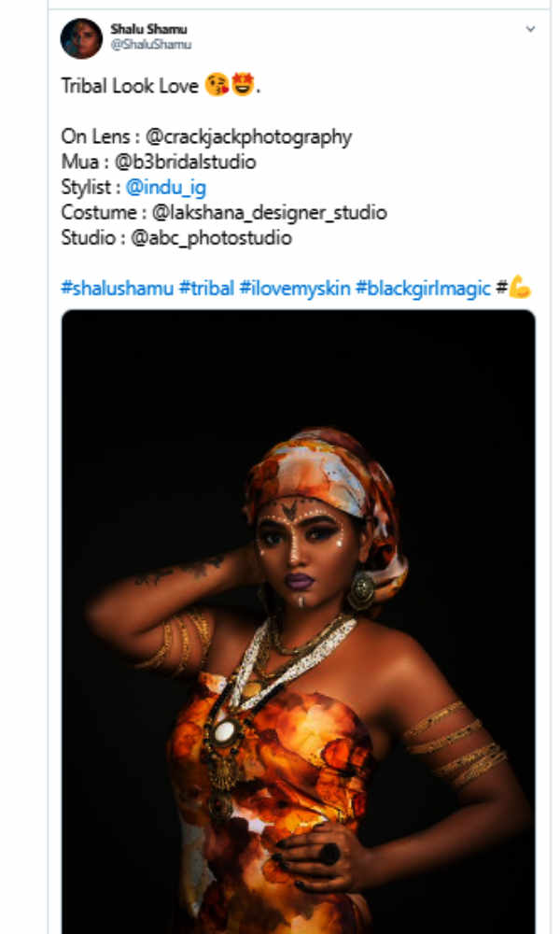Open the #ilovemyskin hashtag
This screenshot has width=560, height=934.
pyautogui.click(x=295, y=290)
